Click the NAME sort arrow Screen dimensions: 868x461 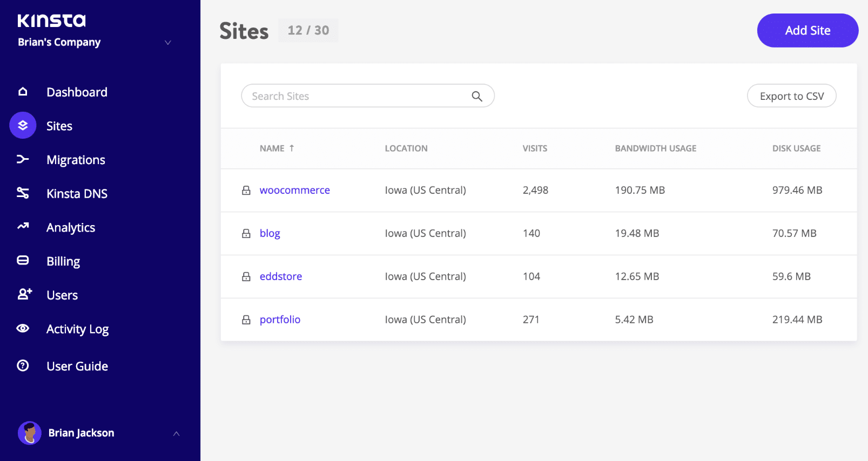click(292, 148)
